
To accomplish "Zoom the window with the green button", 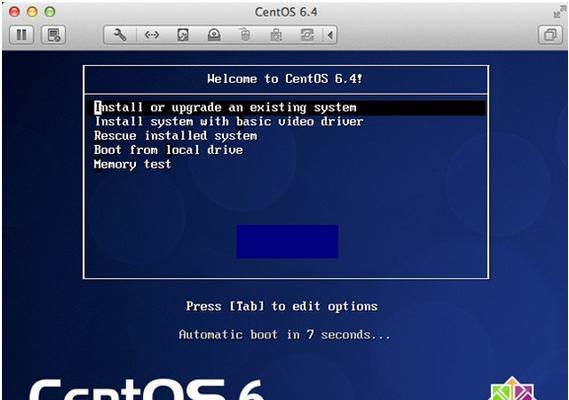I will pyautogui.click(x=50, y=12).
